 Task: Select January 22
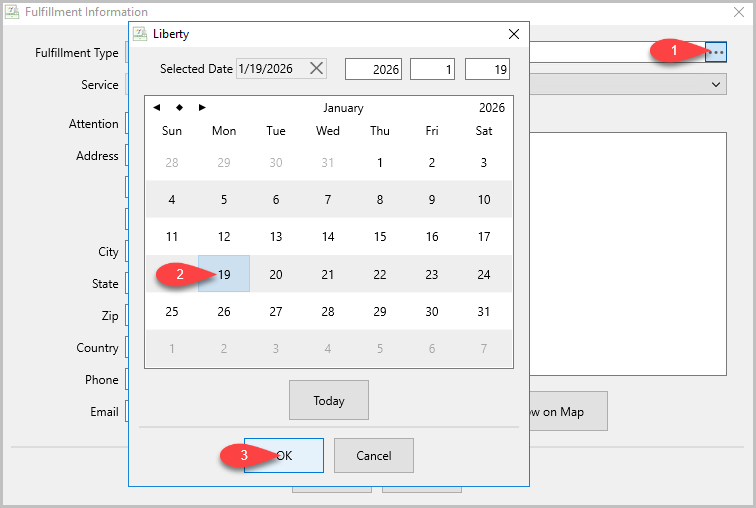[x=380, y=274]
